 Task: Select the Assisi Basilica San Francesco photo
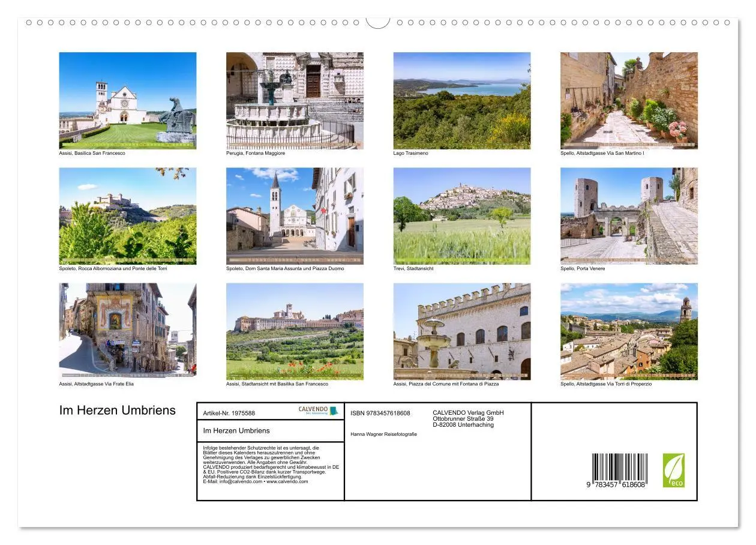point(127,100)
